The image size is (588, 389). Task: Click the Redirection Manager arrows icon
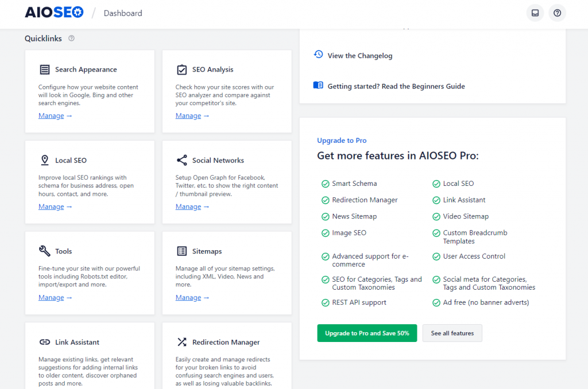coord(183,342)
